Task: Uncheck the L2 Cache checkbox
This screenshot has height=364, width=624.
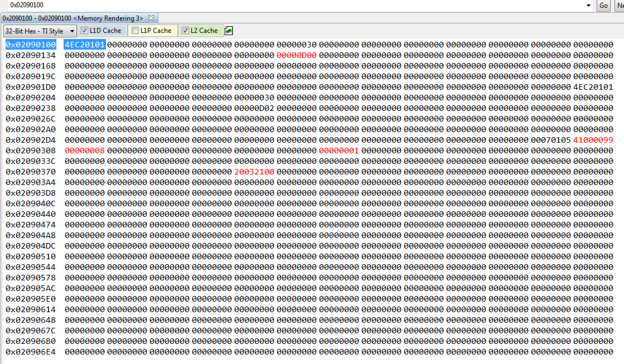Action: tap(186, 31)
